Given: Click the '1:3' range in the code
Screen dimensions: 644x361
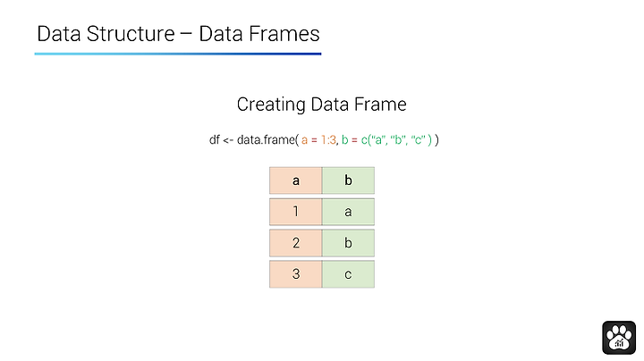Looking at the screenshot, I should pyautogui.click(x=328, y=140).
